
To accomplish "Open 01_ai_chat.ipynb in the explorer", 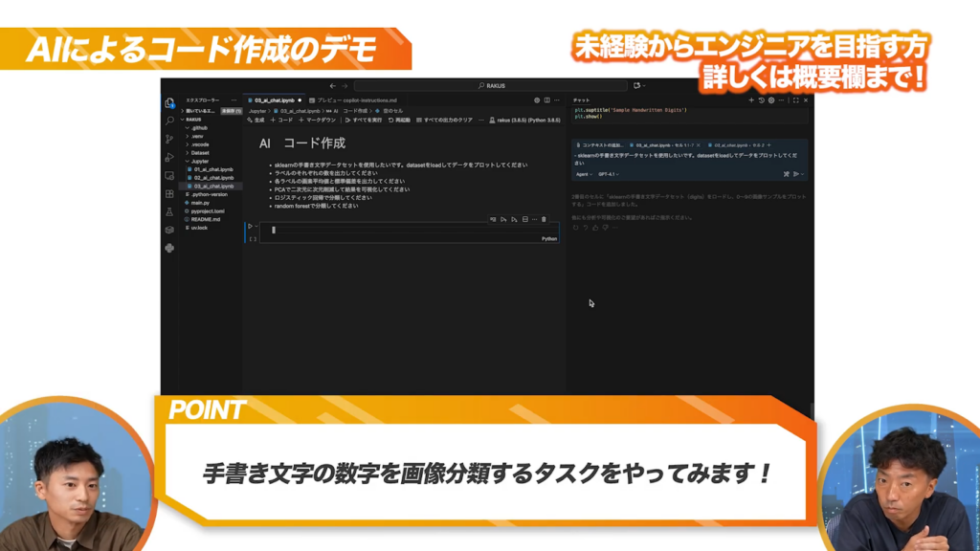I will click(212, 169).
